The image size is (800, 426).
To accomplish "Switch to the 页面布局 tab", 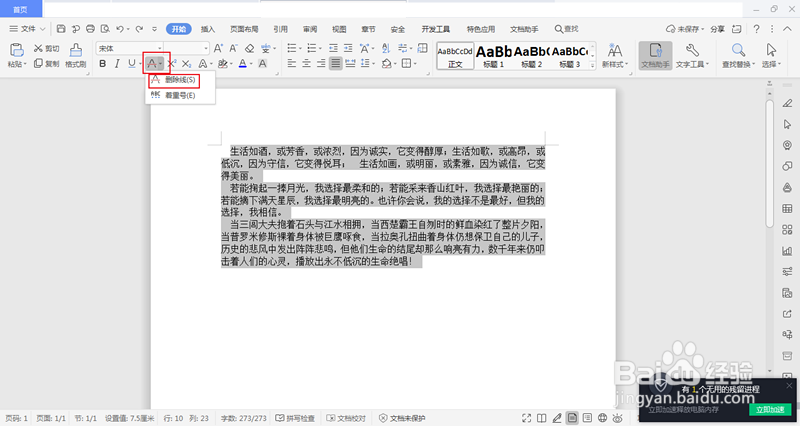I will [244, 29].
